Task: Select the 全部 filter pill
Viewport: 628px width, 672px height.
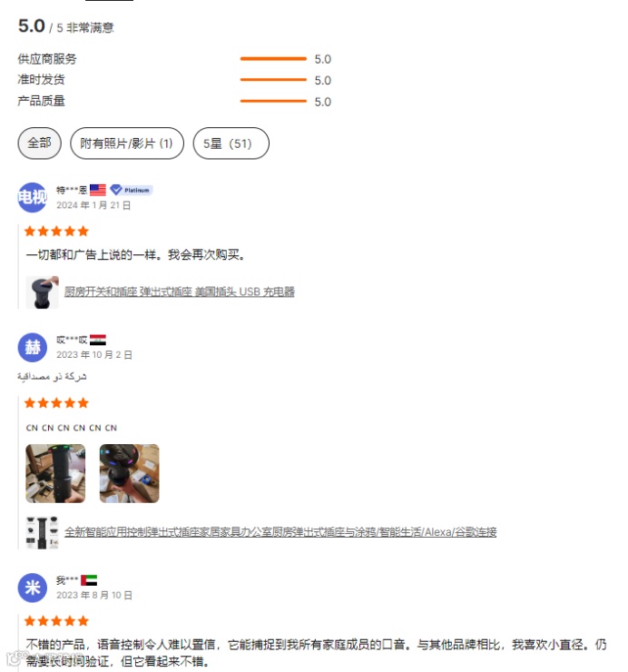Action: (39, 143)
